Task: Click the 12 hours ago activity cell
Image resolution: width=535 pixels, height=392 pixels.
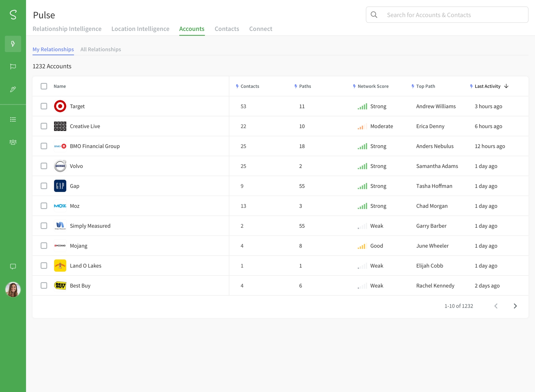Action: [x=490, y=146]
